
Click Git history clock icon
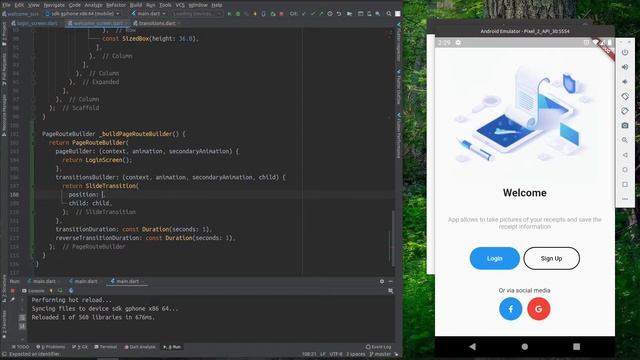pyautogui.click(x=330, y=13)
